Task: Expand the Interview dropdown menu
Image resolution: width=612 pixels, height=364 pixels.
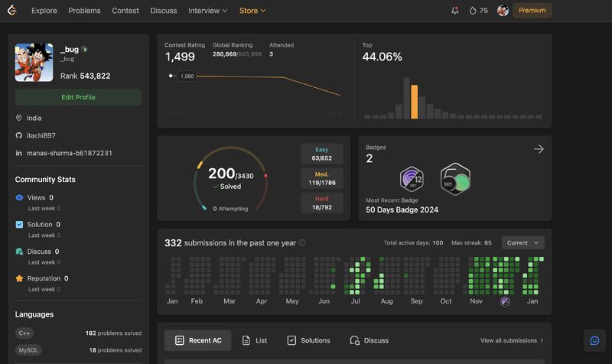Action: click(x=207, y=11)
